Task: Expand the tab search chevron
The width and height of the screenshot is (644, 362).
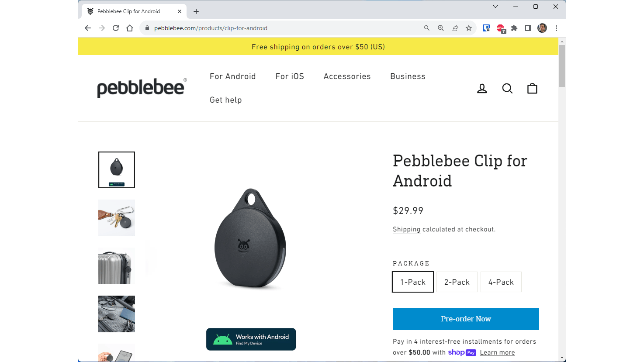Action: pyautogui.click(x=495, y=7)
